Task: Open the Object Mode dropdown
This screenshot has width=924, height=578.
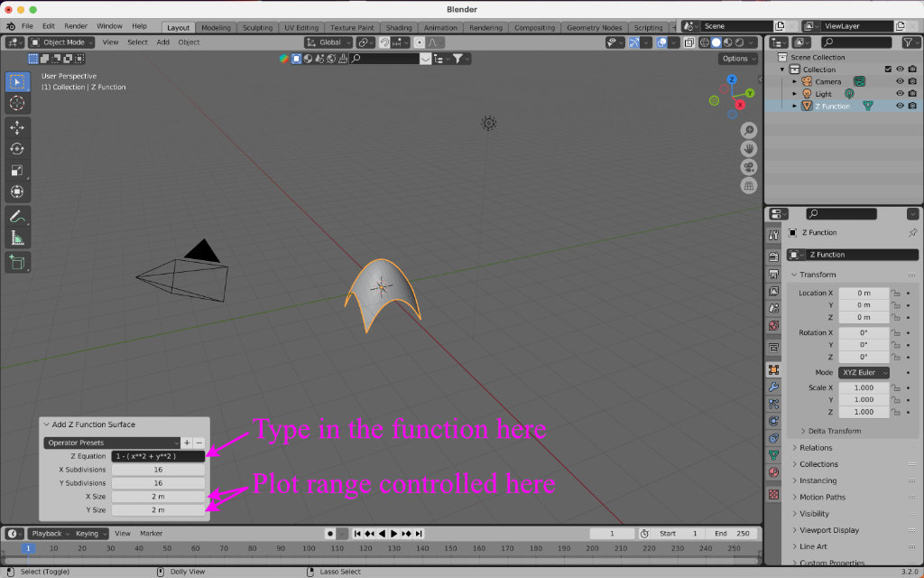Action: [x=61, y=42]
